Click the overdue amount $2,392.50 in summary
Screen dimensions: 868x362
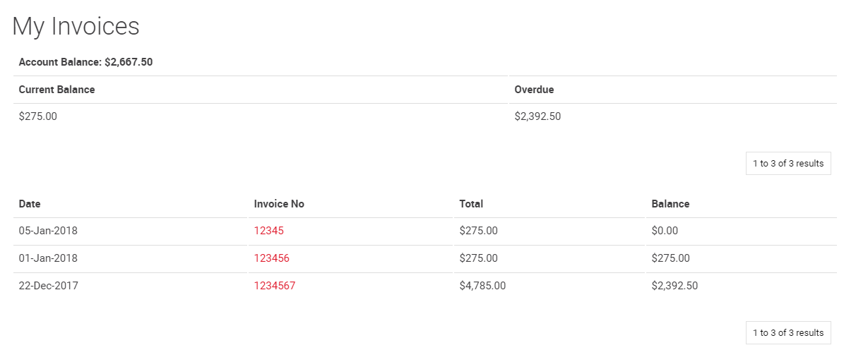coord(537,116)
